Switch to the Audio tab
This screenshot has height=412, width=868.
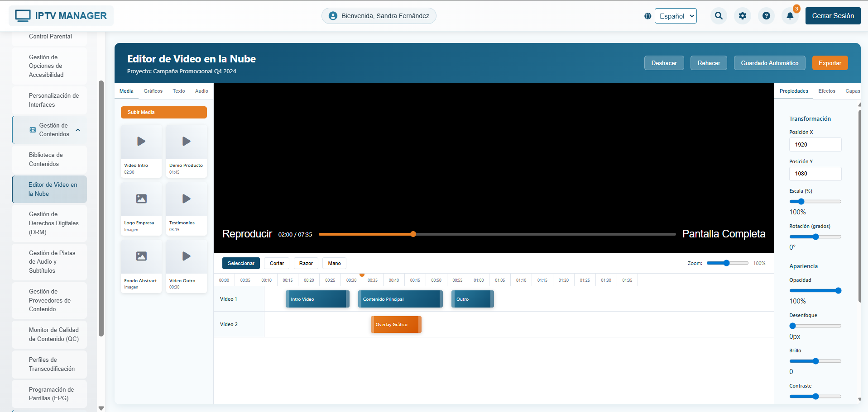click(201, 91)
